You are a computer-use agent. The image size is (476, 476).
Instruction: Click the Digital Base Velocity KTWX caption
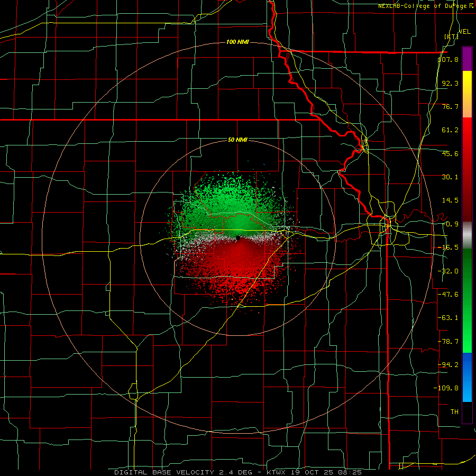(x=238, y=472)
